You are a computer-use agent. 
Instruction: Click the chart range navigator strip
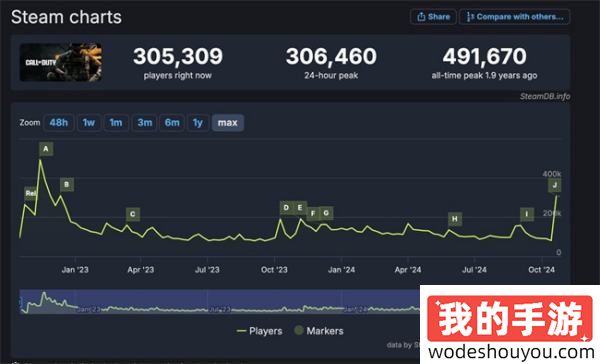point(220,302)
